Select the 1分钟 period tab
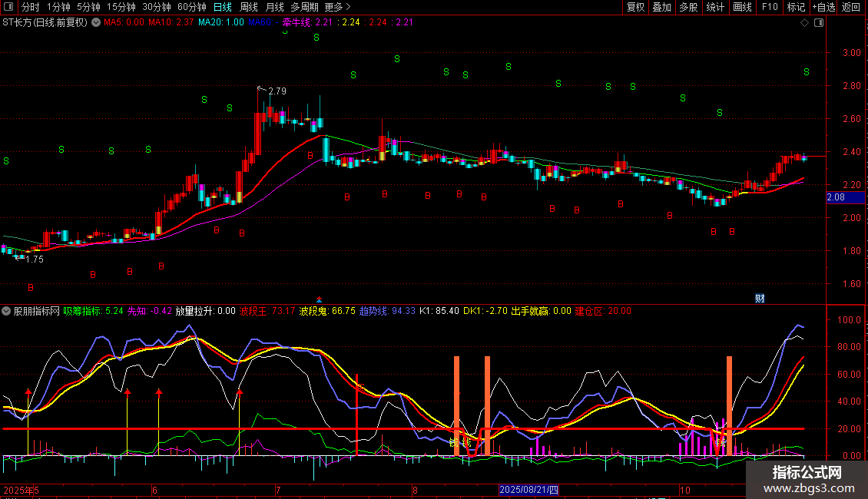Screen dimensions: 868x499 tap(58, 7)
